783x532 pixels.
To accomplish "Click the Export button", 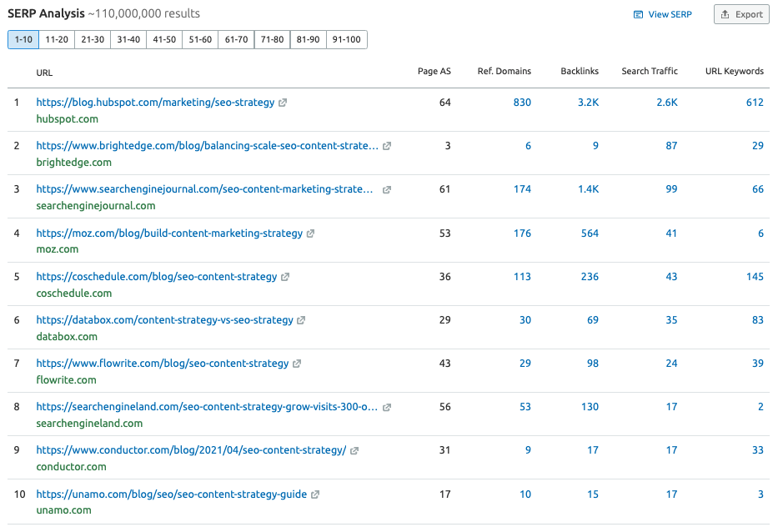I will (x=741, y=14).
